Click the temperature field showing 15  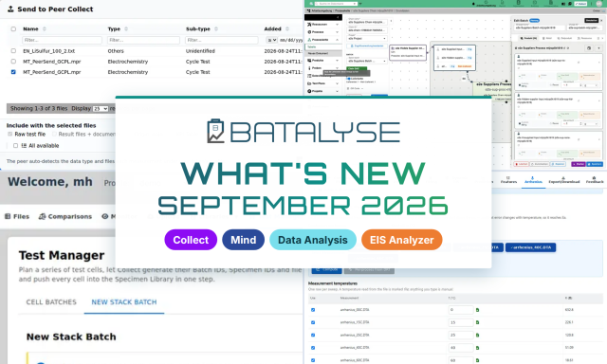(461, 322)
